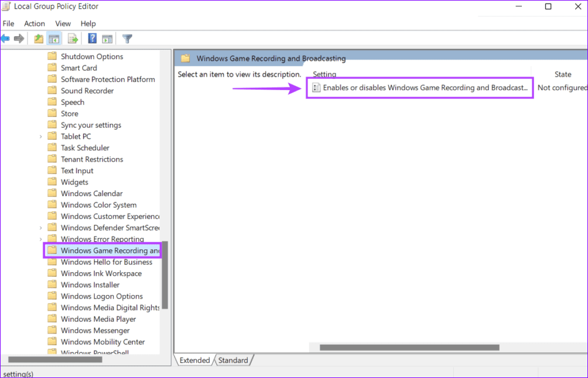Viewport: 588px width, 378px height.
Task: Switch to the Standard tab
Action: (x=233, y=360)
